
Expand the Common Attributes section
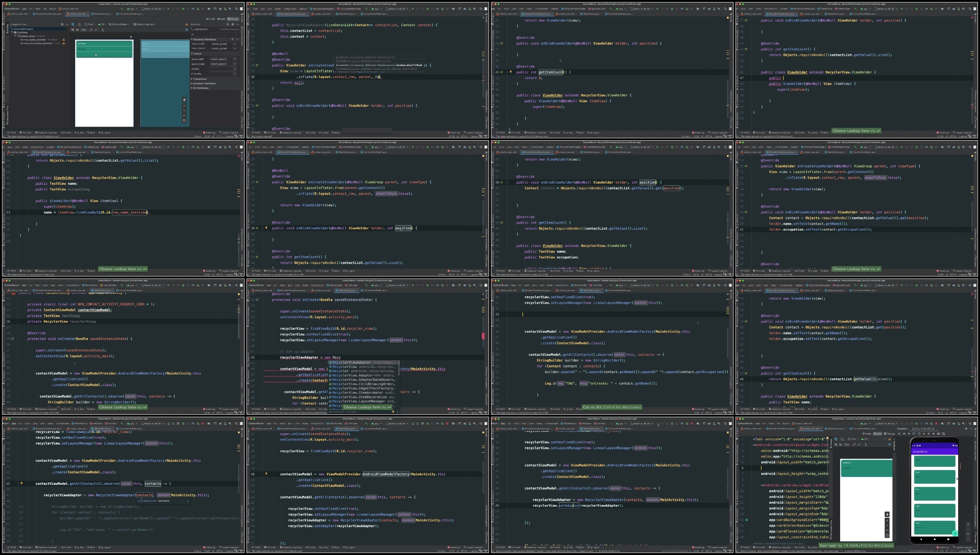point(192,83)
